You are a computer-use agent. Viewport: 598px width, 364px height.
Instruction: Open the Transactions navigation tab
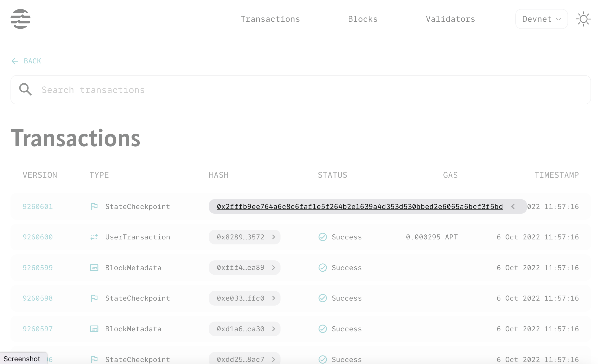[x=270, y=19]
